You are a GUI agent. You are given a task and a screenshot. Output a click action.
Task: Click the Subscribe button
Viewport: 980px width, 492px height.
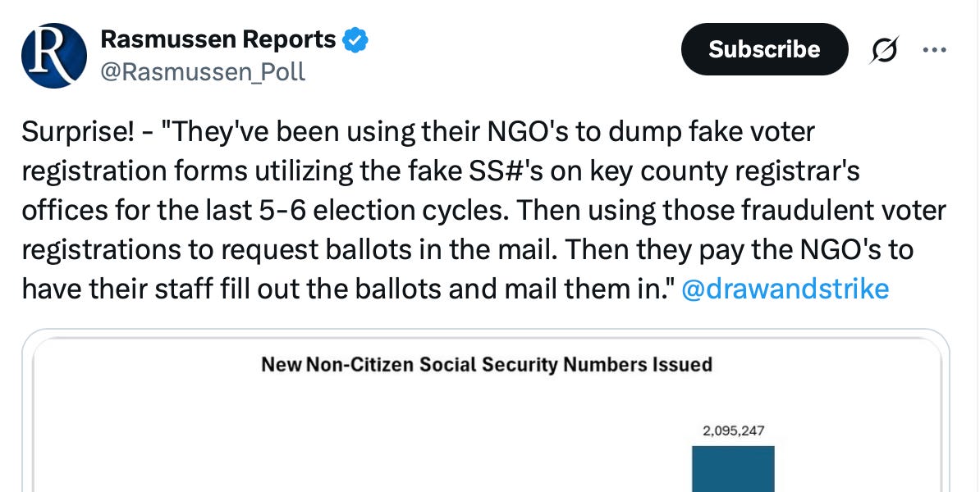tap(764, 49)
